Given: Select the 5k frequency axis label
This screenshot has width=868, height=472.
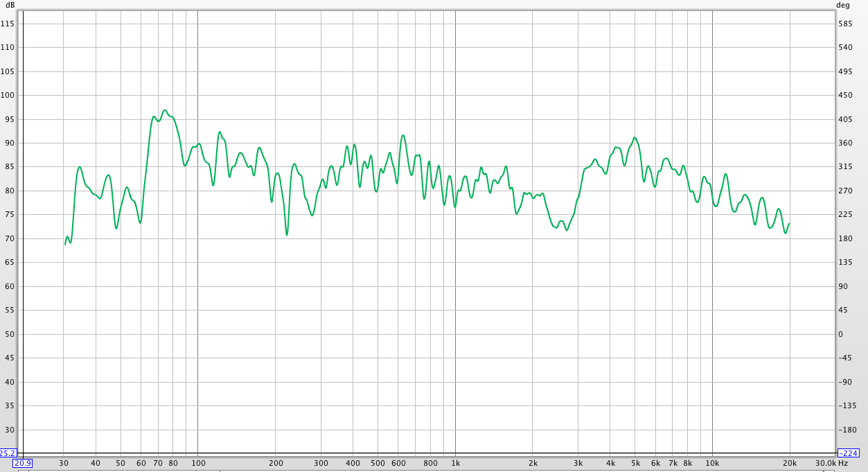Looking at the screenshot, I should click(x=635, y=463).
